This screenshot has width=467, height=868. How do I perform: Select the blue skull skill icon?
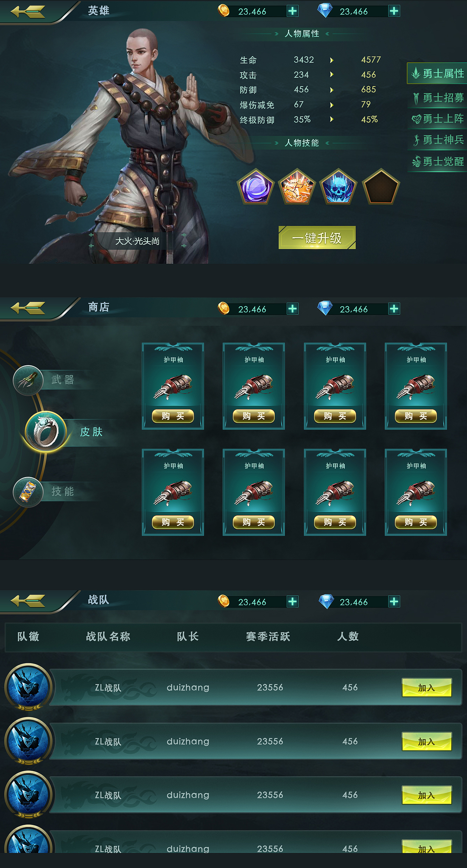[x=339, y=187]
